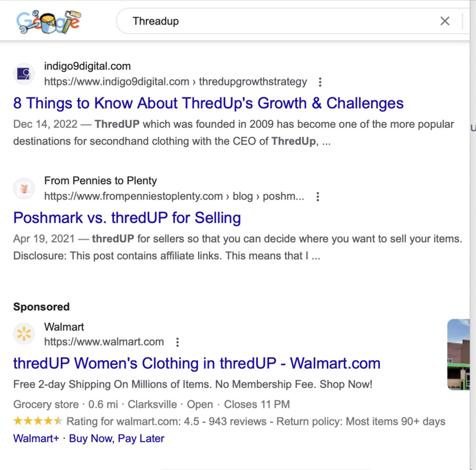Click the Walmart spark favicon

(24, 334)
